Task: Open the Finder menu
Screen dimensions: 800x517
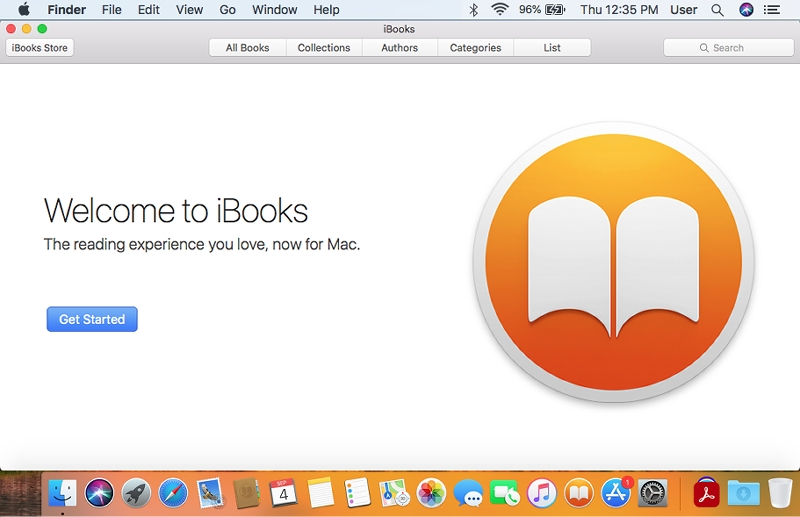Action: (67, 10)
